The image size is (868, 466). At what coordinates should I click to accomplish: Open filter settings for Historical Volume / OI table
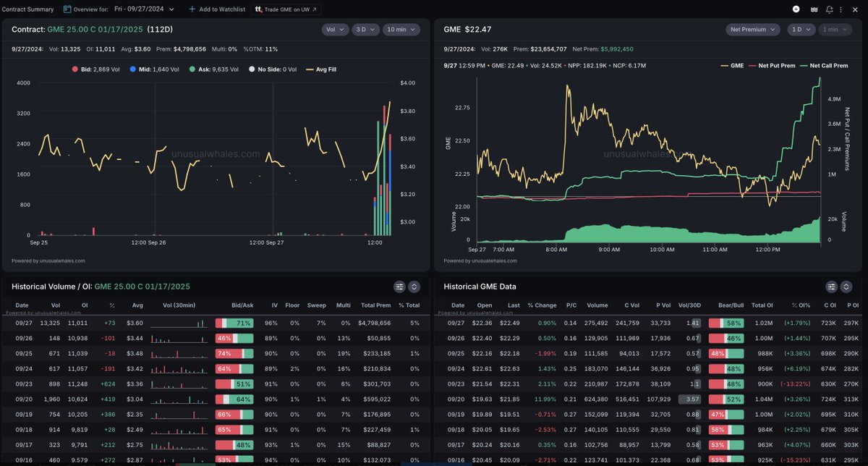coord(399,287)
